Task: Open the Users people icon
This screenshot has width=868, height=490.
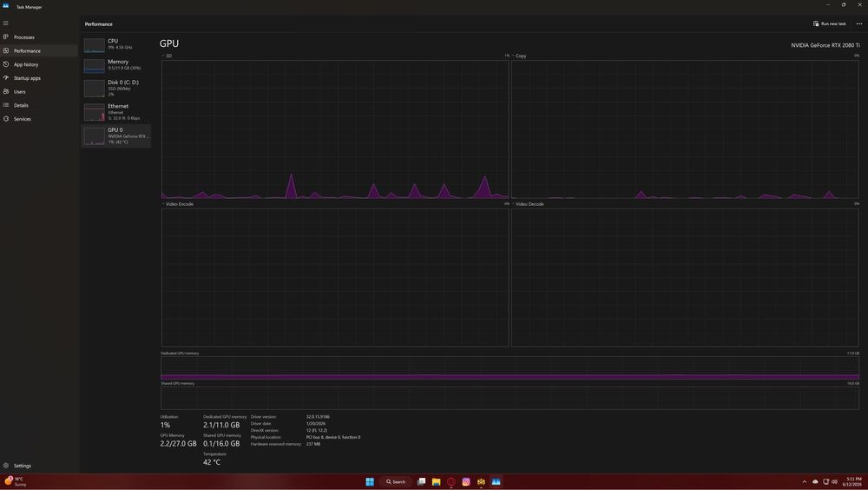Action: 5,91
